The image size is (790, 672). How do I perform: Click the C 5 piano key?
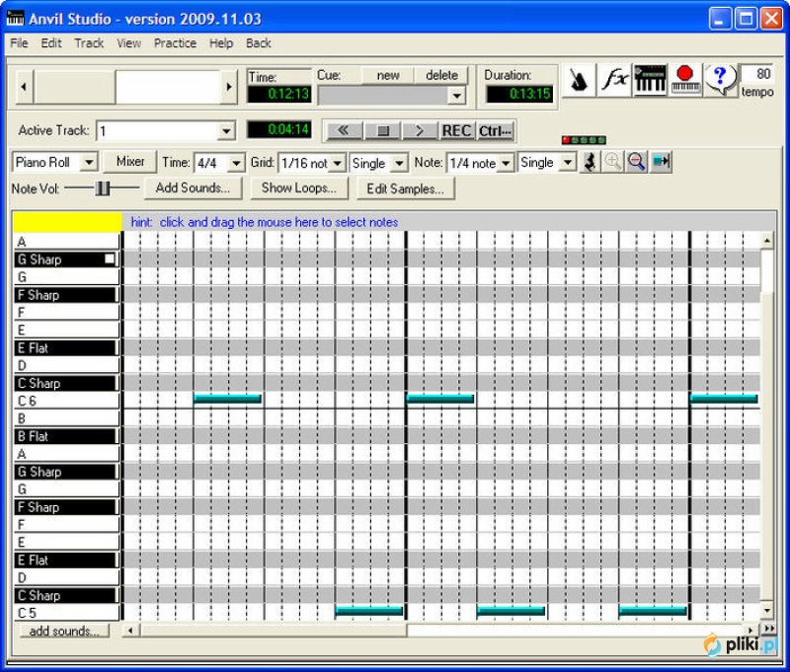66,613
